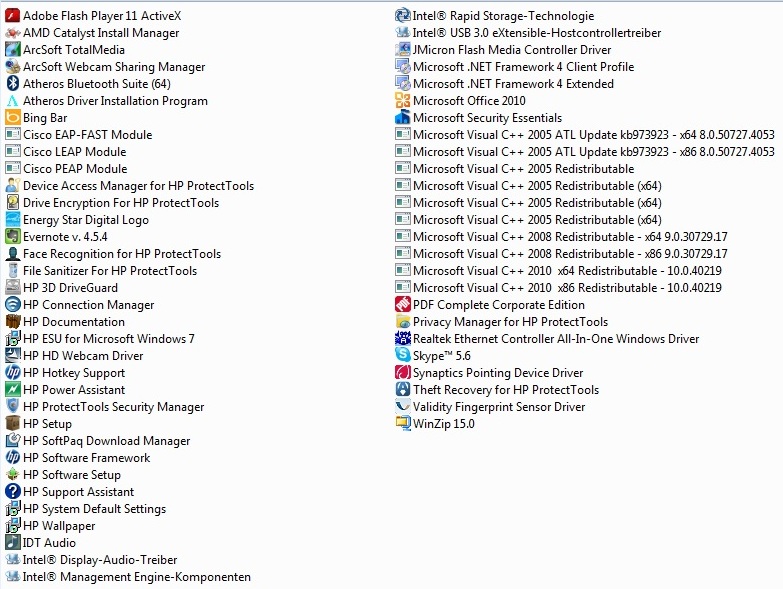Screen dimensions: 783x589
Task: Select the Realtek Ethernet Controller icon
Action: tap(402, 338)
